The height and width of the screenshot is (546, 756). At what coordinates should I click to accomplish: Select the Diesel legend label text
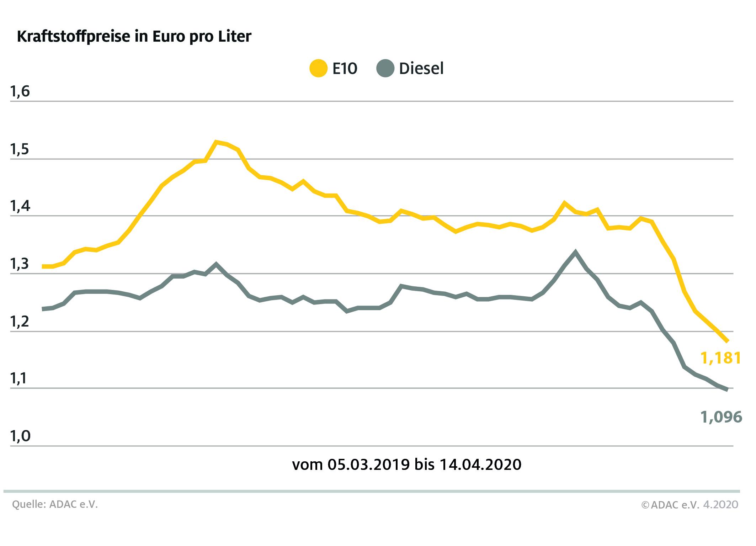pos(421,68)
